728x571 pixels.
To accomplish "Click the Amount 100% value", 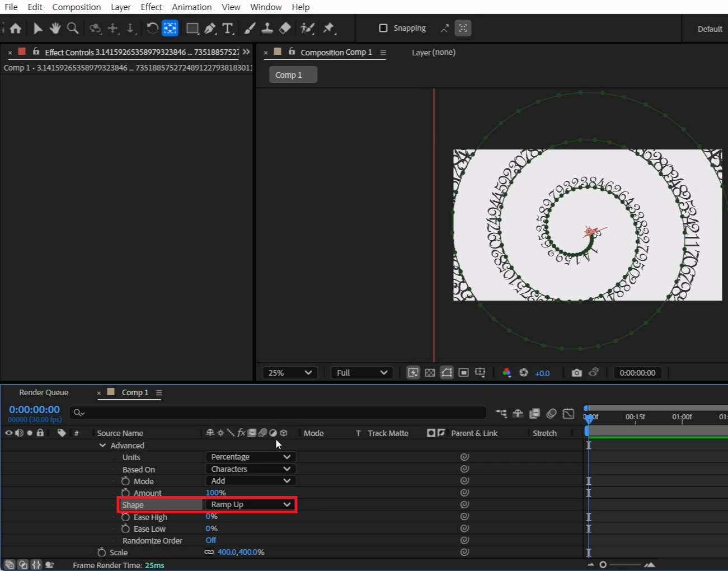I will (x=215, y=493).
